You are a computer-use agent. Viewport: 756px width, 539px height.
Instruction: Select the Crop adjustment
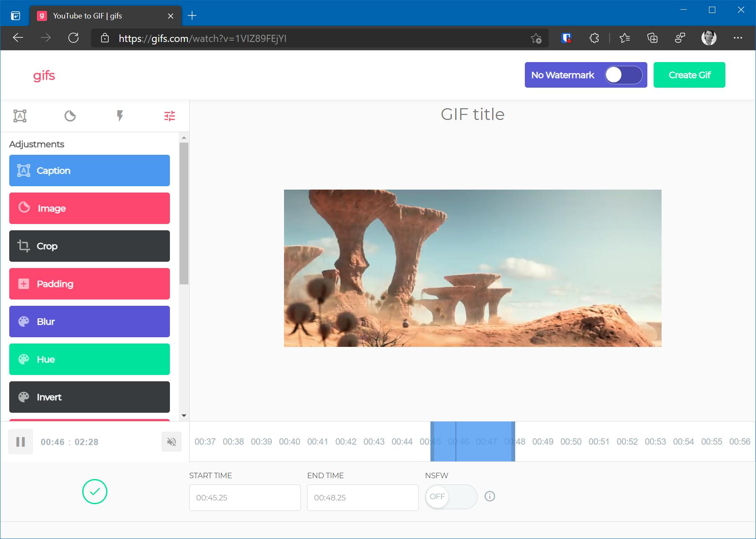89,246
